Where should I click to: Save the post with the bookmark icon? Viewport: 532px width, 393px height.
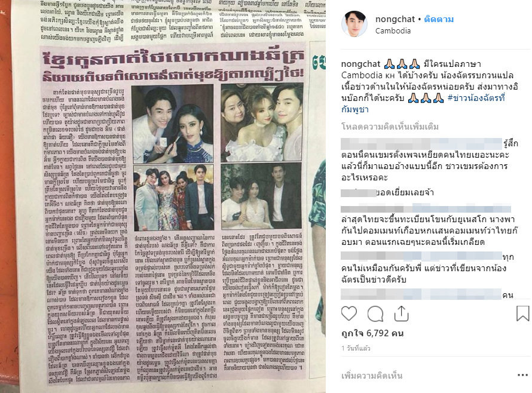pyautogui.click(x=522, y=314)
